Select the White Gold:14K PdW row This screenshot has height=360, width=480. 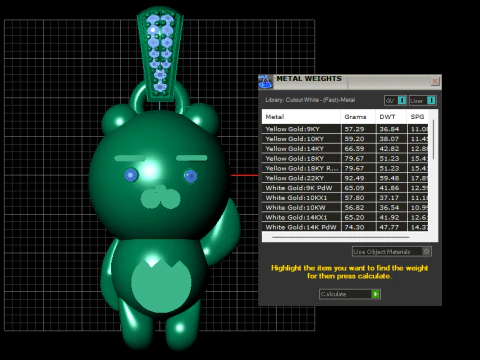tap(345, 227)
